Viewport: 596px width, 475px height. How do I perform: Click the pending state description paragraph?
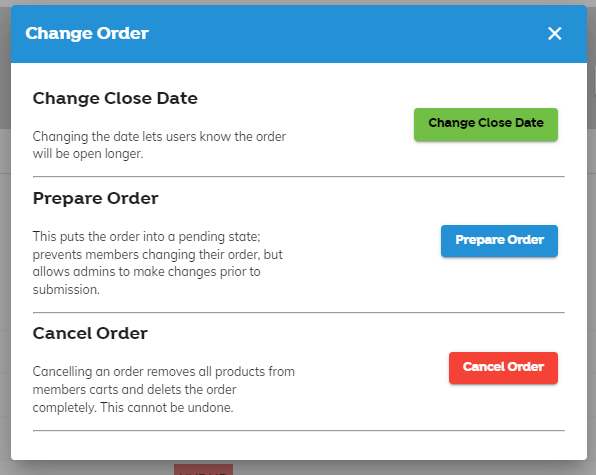[x=158, y=263]
